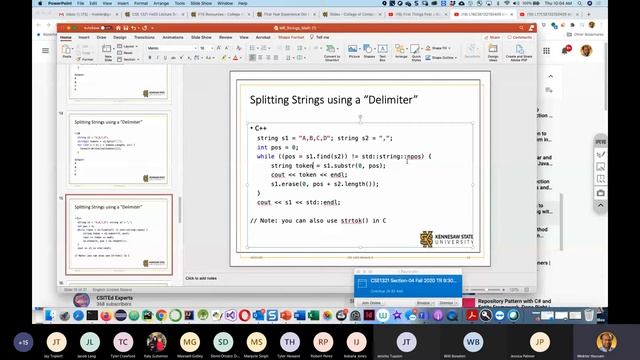The image size is (640, 360).
Task: Open the Window menu in menu bar
Action: 225,3
